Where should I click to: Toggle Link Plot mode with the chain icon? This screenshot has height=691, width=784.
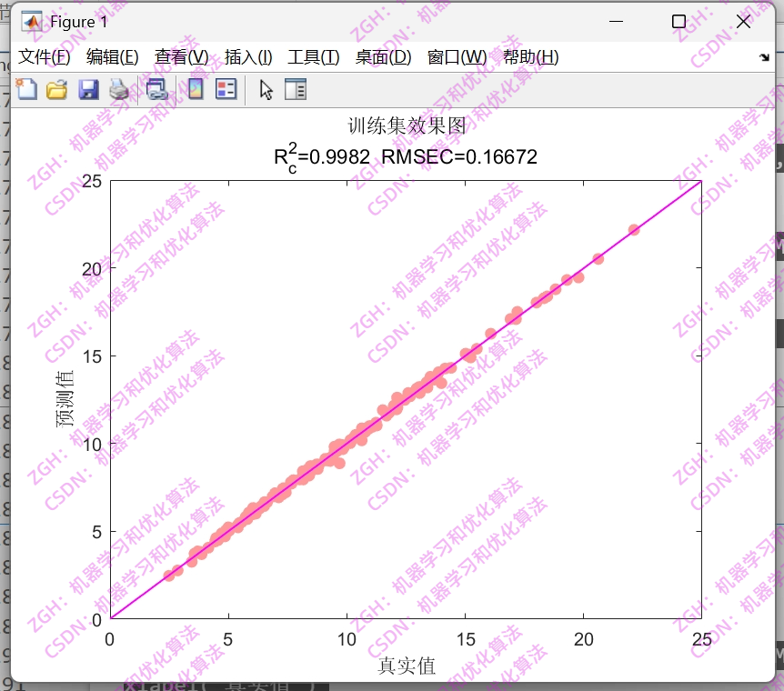[x=156, y=88]
